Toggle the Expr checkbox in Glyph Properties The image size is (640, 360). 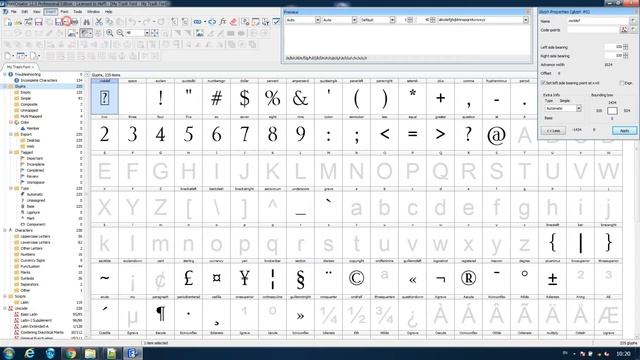[x=622, y=83]
